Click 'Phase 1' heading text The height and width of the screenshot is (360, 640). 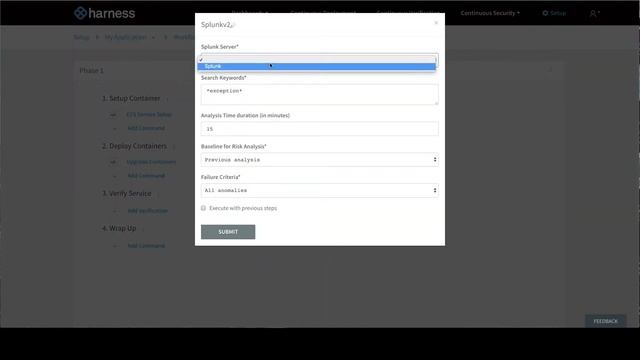[91, 71]
